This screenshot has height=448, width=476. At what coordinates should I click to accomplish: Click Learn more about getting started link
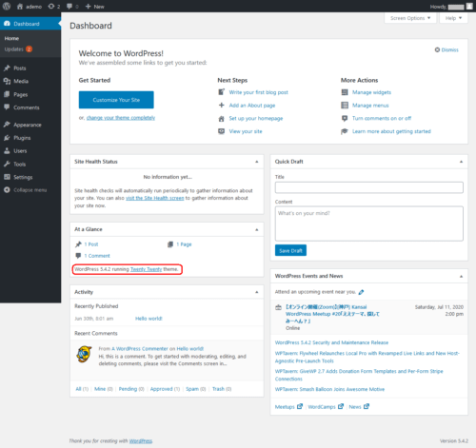pos(391,131)
